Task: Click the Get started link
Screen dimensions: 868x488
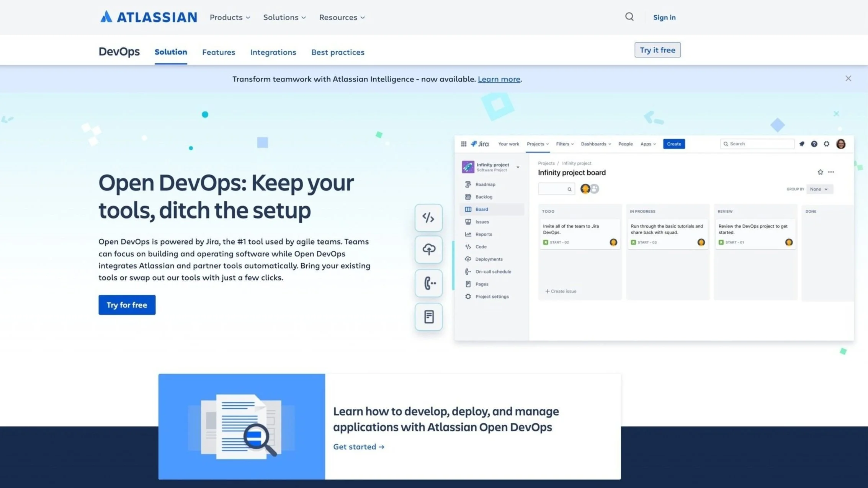Action: tap(358, 447)
